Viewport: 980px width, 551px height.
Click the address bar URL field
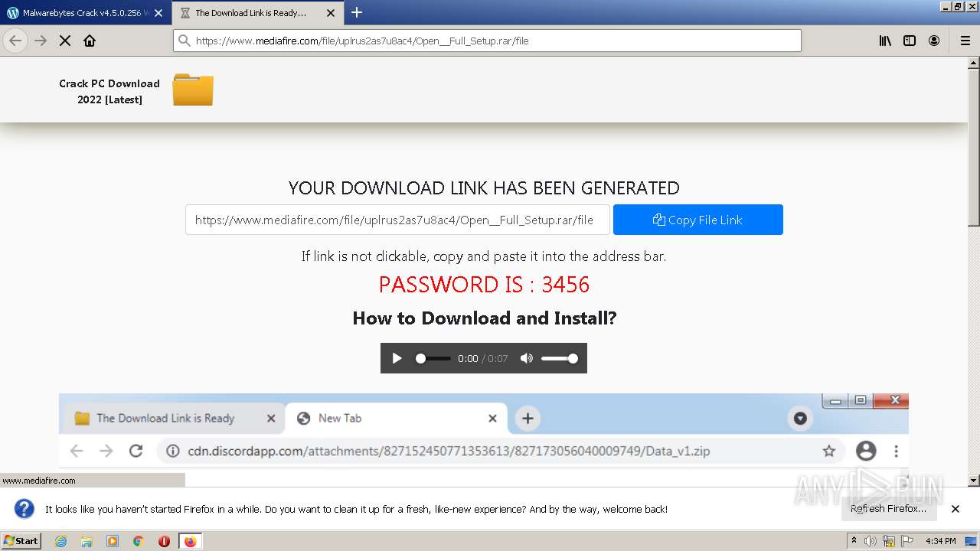pos(487,41)
